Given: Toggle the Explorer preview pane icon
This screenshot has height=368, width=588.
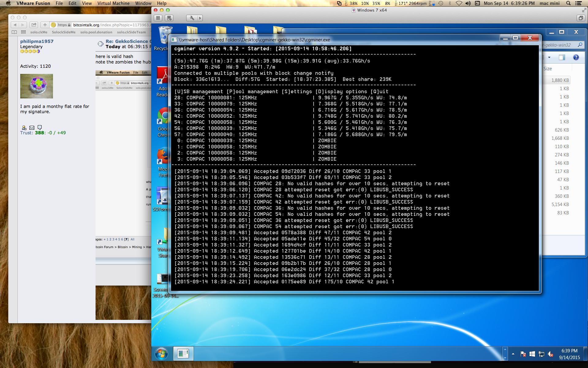Looking at the screenshot, I should (562, 57).
